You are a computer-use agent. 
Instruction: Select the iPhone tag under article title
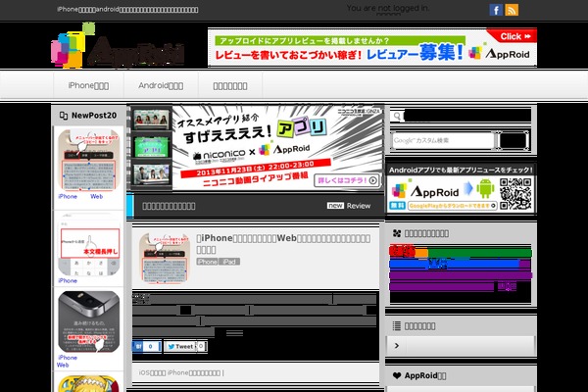click(x=207, y=262)
